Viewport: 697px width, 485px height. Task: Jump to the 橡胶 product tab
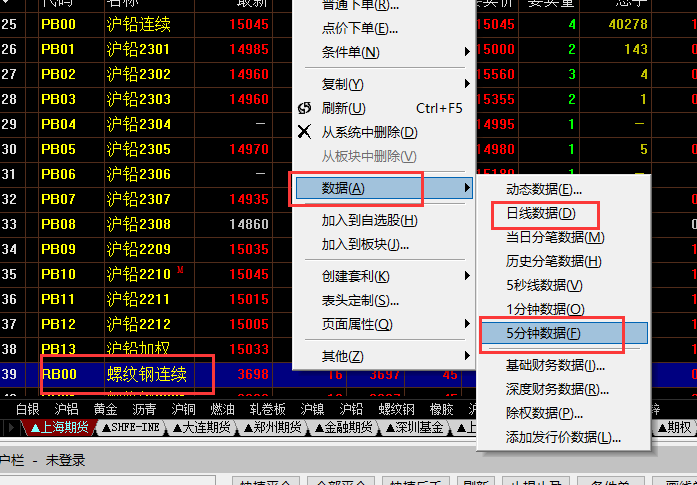coord(441,409)
